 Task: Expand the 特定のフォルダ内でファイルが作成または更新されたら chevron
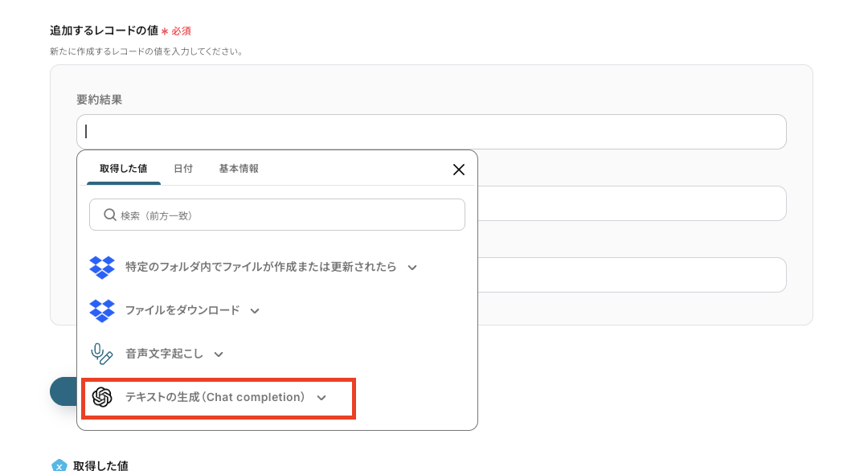(x=411, y=268)
